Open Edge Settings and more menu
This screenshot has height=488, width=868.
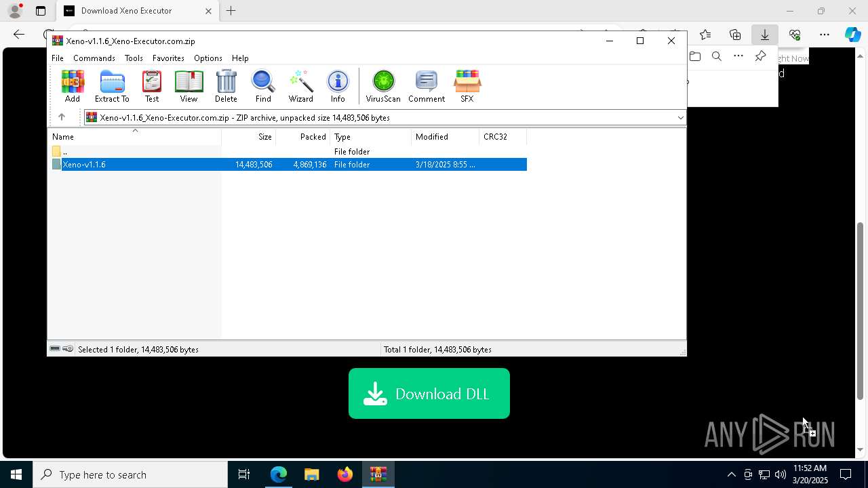pos(825,35)
